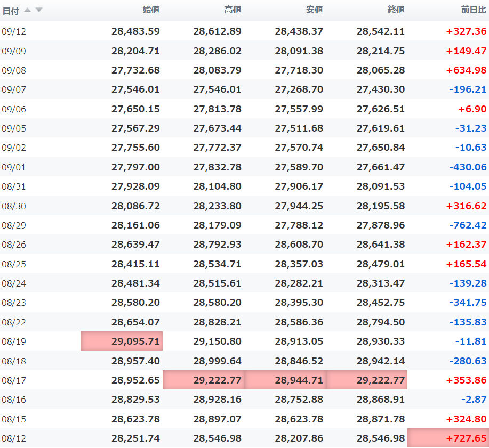Click the change value -10.63
The image size is (489, 448).
(x=471, y=148)
